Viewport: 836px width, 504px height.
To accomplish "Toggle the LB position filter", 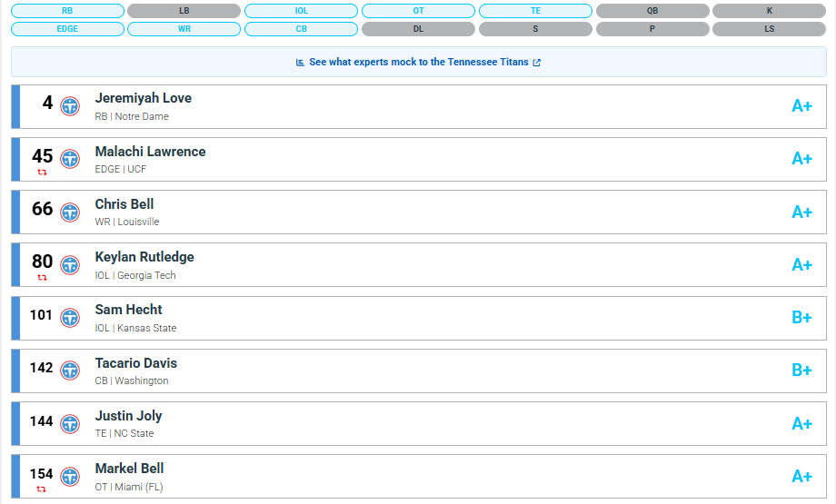I will 184,11.
